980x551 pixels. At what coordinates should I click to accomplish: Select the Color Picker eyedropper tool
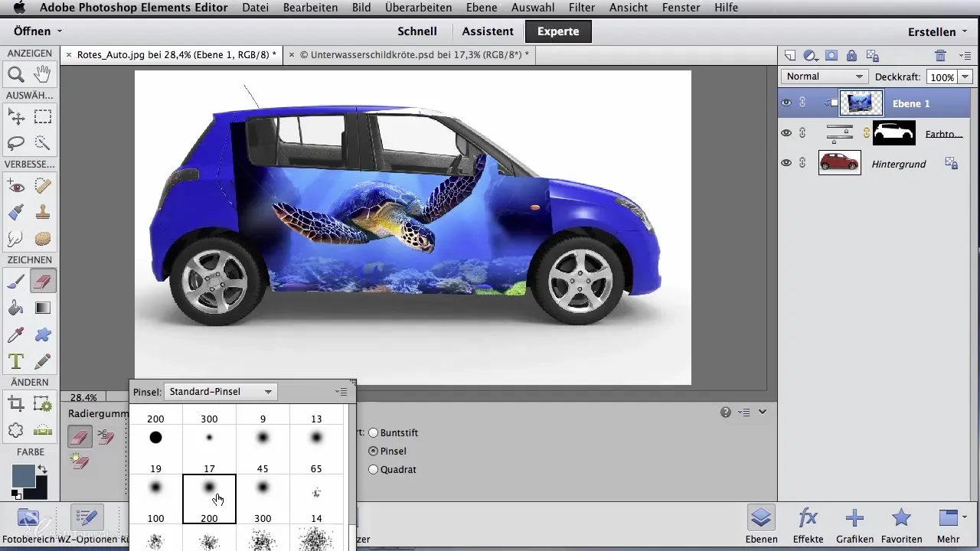click(16, 334)
